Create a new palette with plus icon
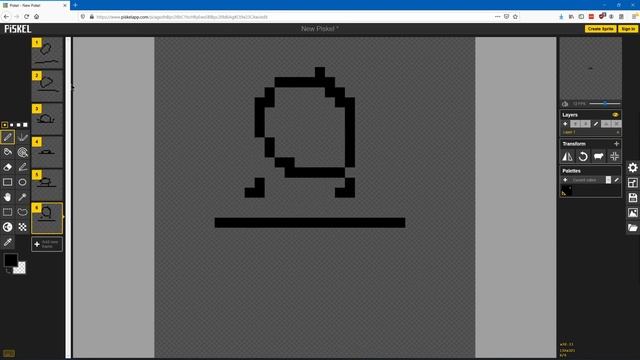Image resolution: width=640 pixels, height=360 pixels. pos(565,180)
